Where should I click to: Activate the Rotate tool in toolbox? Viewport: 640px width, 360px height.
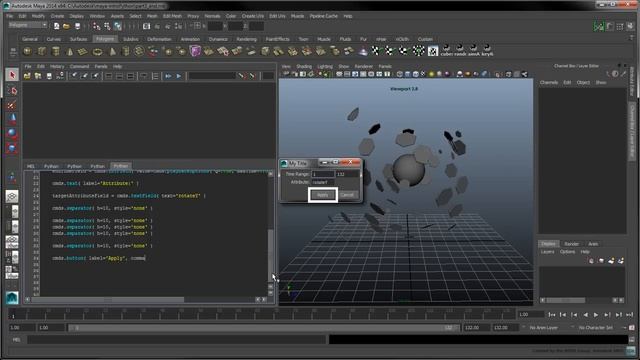point(12,133)
